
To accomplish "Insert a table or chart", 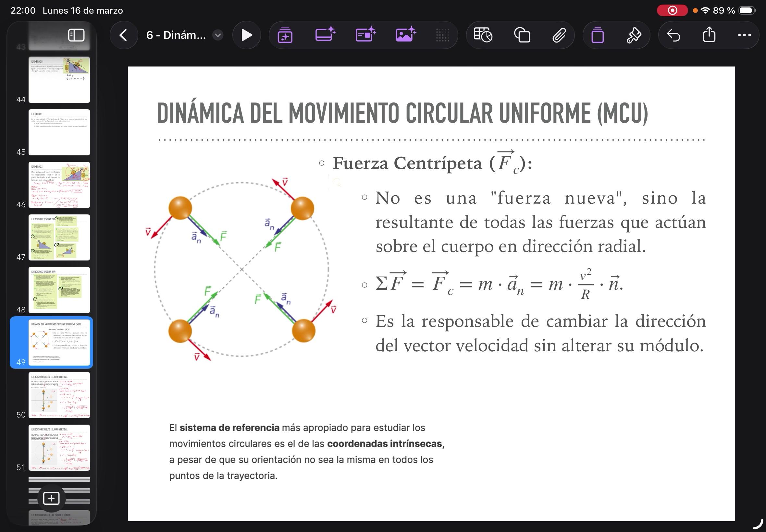I will [483, 35].
